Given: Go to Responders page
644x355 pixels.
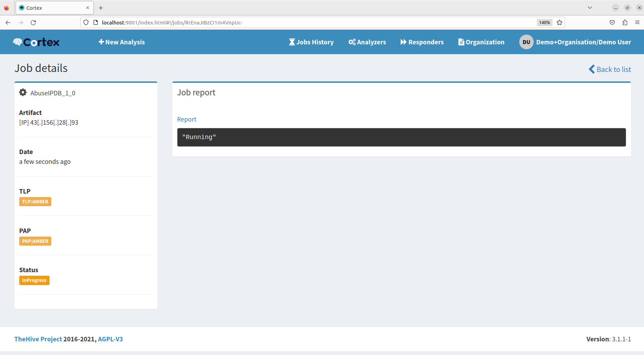Looking at the screenshot, I should point(422,42).
